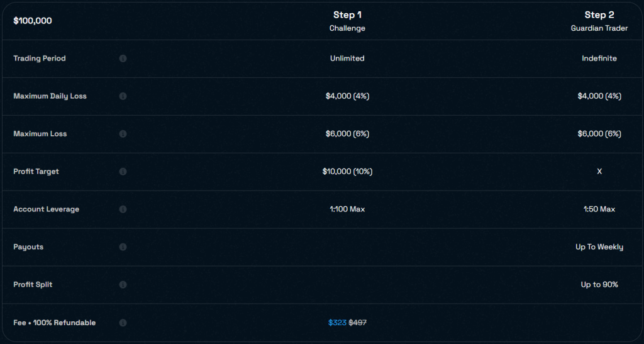Open the Maximum Daily Loss info icon
644x344 pixels.
(123, 96)
